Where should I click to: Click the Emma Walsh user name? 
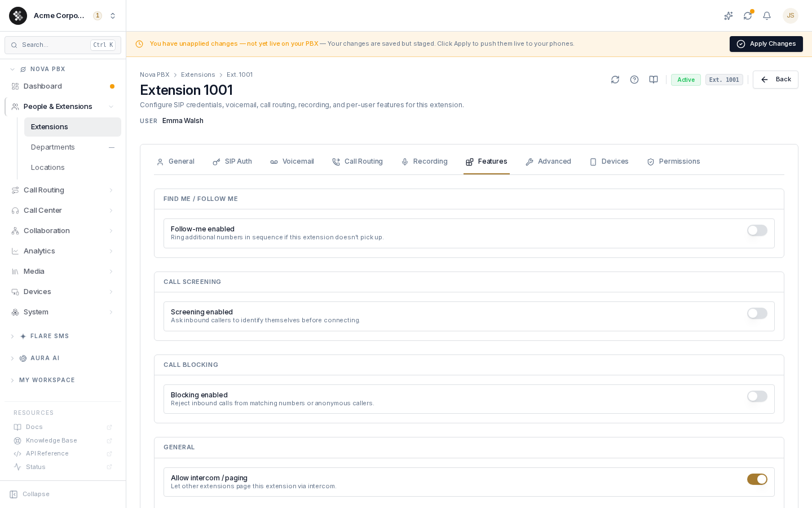183,121
